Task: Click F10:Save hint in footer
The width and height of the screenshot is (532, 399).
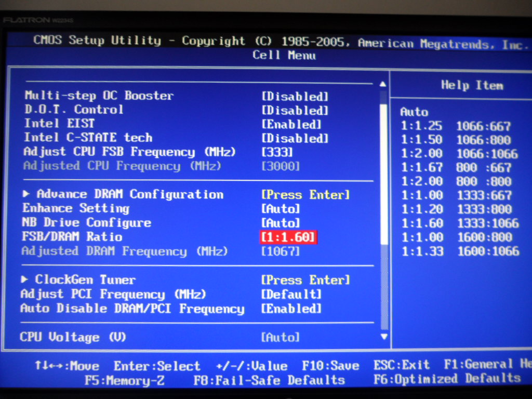Action: [330, 366]
